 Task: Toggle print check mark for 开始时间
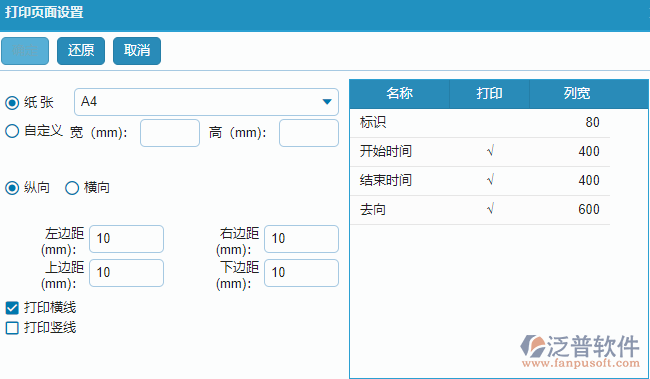(490, 151)
